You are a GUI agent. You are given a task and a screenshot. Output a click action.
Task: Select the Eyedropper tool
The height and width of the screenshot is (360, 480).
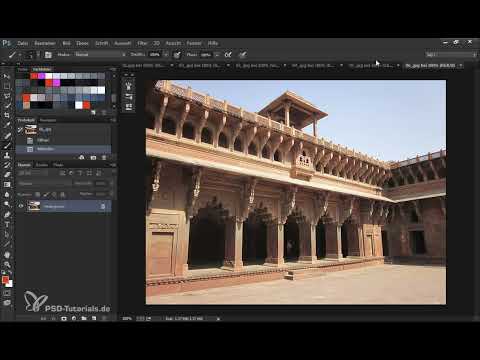7,125
